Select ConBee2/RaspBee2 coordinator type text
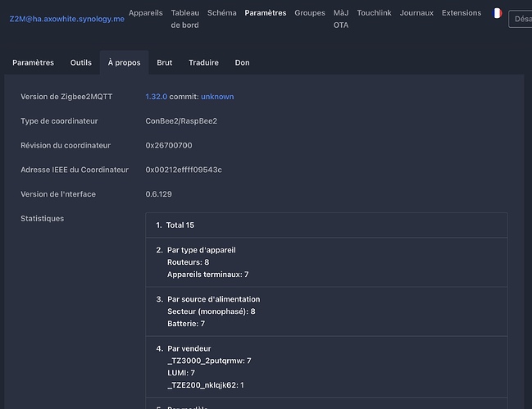Viewport: 532px width, 409px height. click(181, 121)
